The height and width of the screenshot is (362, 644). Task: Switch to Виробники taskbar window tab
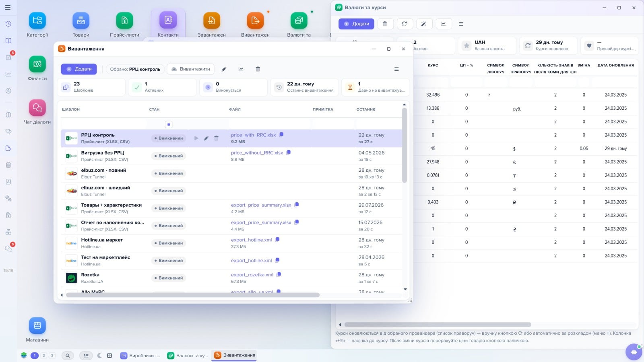pos(140,356)
